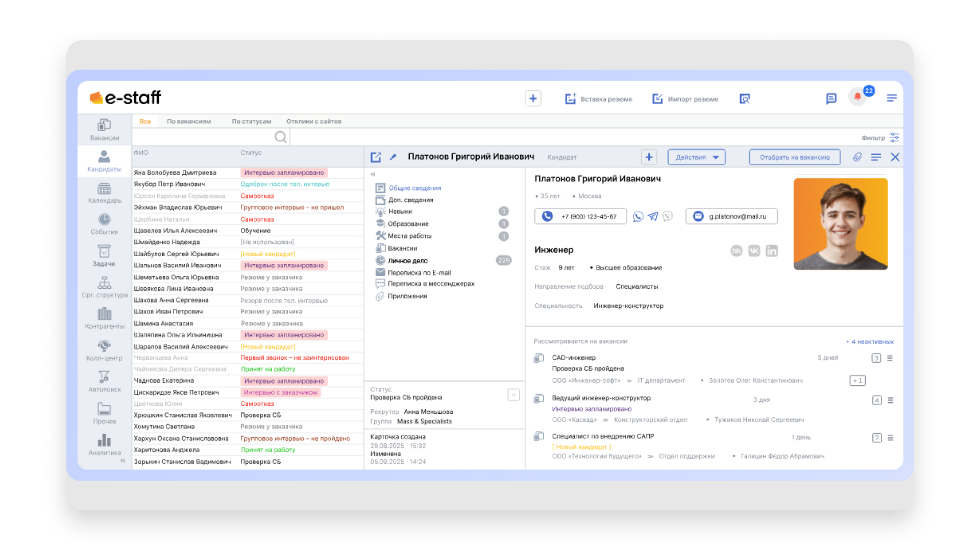Expand the Actions dropdown
980x551 pixels.
[696, 157]
